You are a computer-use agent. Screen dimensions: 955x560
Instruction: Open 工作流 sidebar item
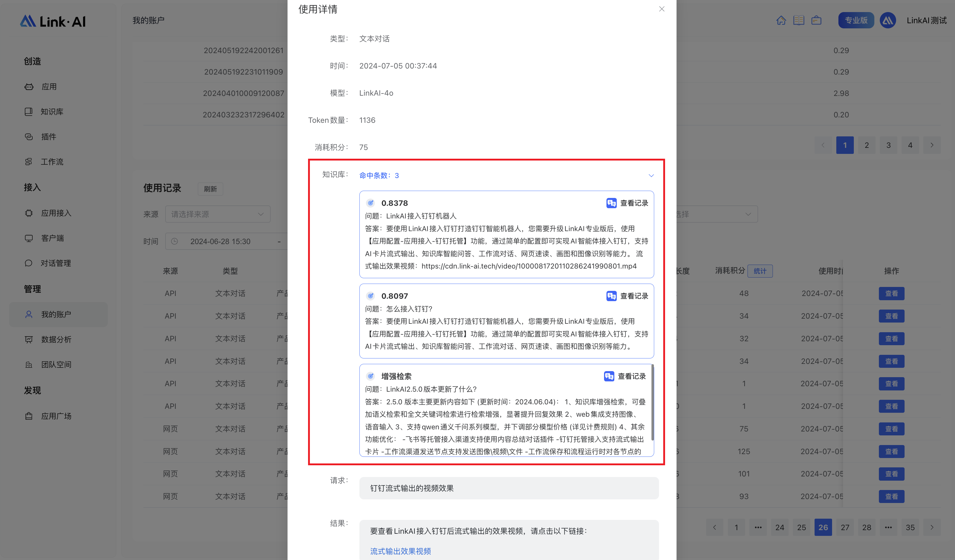click(52, 162)
